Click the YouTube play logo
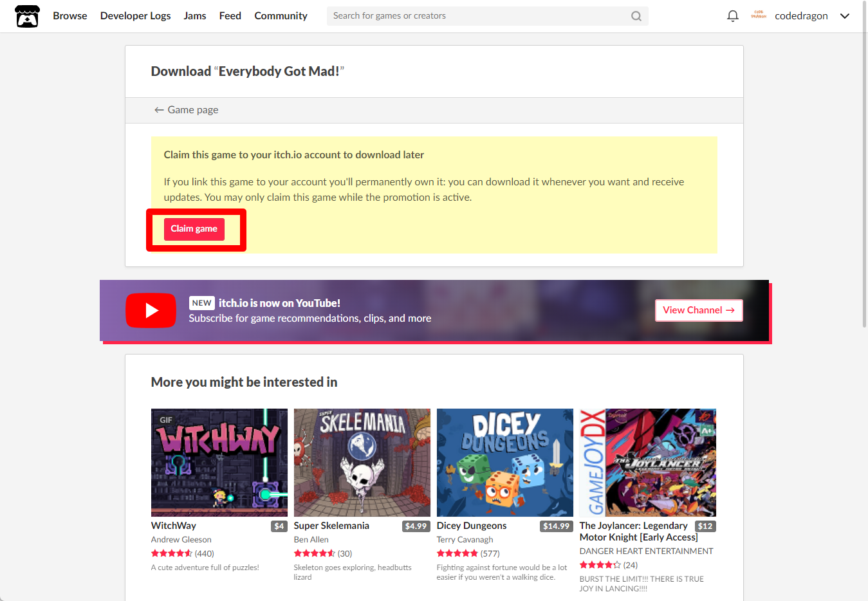The width and height of the screenshot is (868, 601). pyautogui.click(x=151, y=310)
